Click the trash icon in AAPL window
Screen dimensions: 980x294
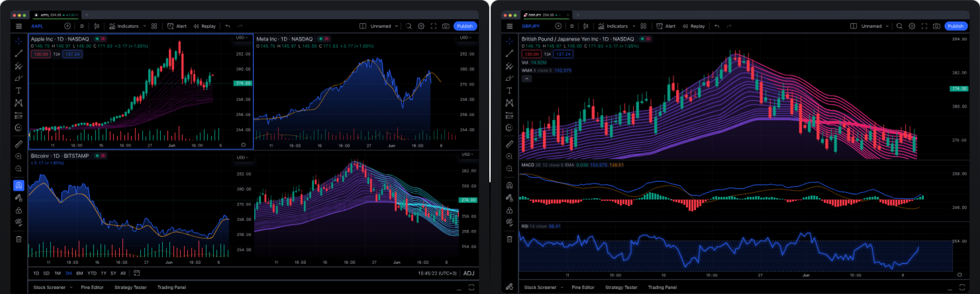point(18,239)
